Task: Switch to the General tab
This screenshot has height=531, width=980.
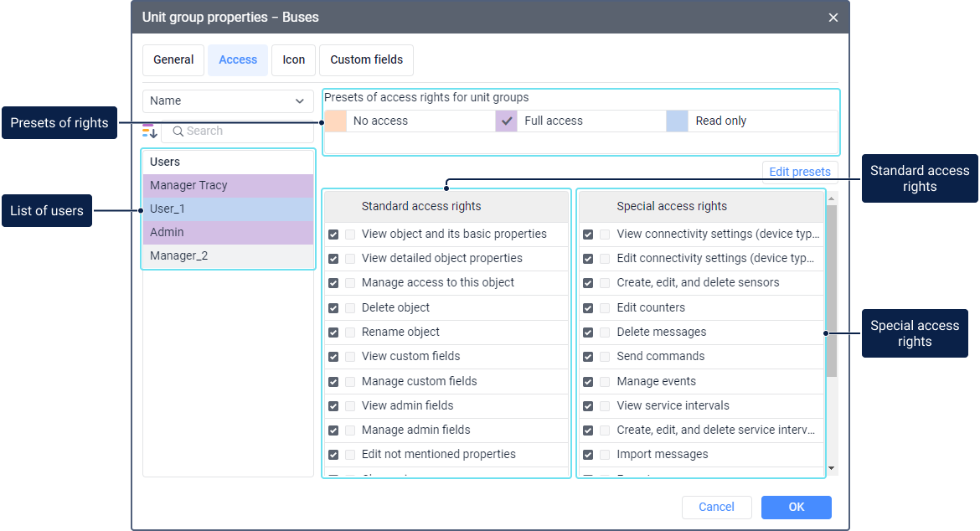Action: click(173, 60)
